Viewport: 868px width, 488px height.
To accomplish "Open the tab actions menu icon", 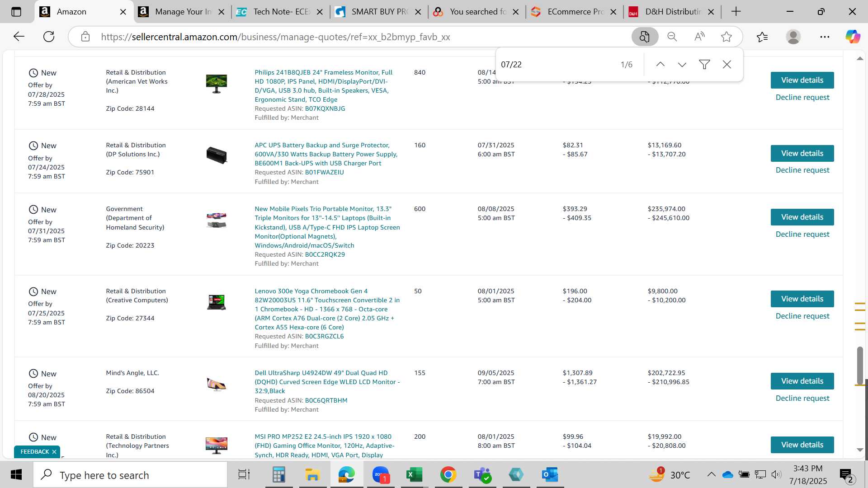I will (16, 12).
